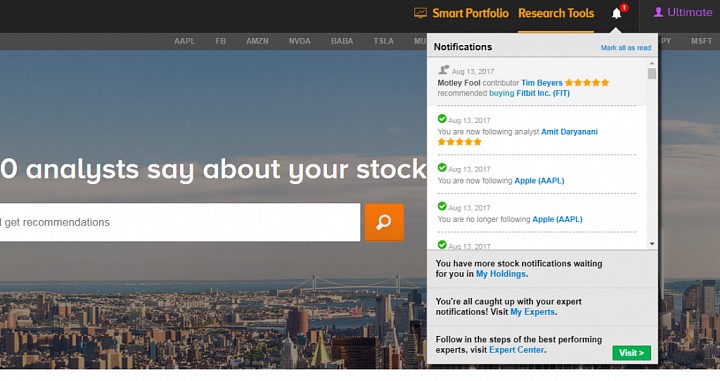
Task: Mark all notifications as read
Action: click(x=626, y=48)
